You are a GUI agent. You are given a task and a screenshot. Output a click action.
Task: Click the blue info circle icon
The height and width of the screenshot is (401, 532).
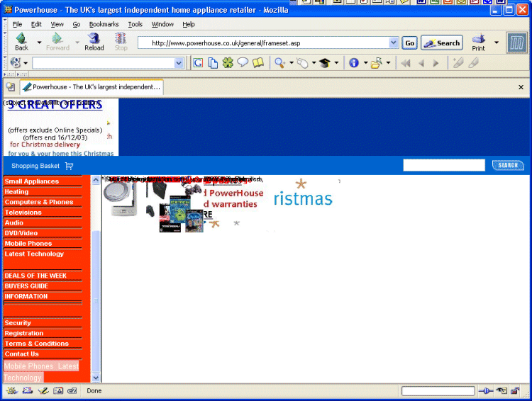point(354,63)
